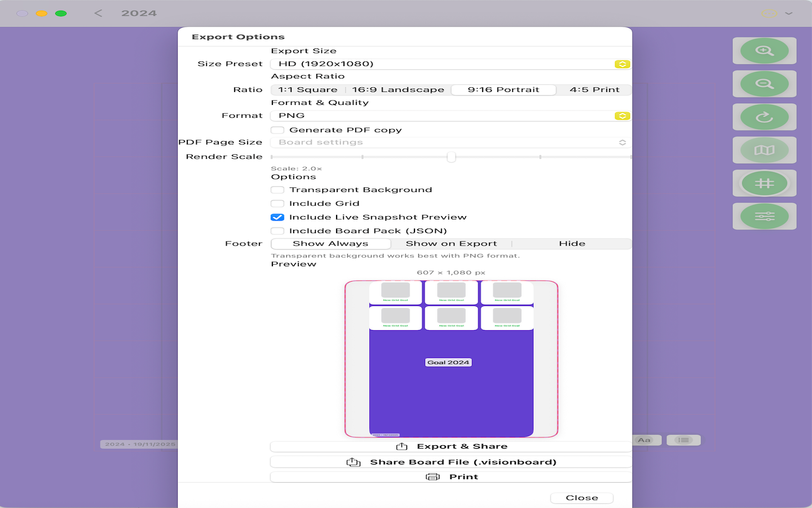
Task: Click the export preview thumbnail
Action: pyautogui.click(x=451, y=359)
